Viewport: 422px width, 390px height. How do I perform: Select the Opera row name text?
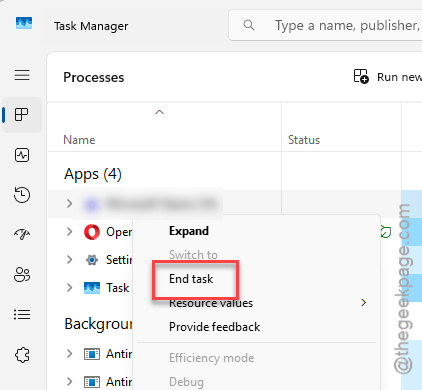119,232
